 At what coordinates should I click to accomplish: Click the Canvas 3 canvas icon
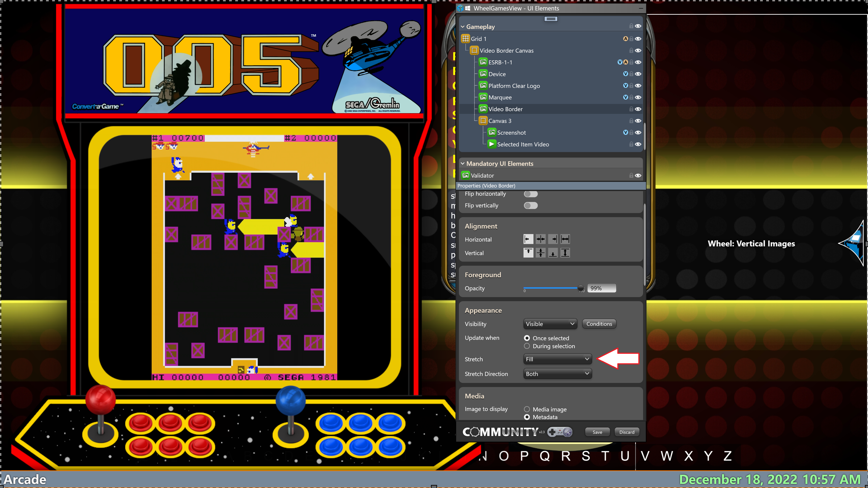pos(483,121)
